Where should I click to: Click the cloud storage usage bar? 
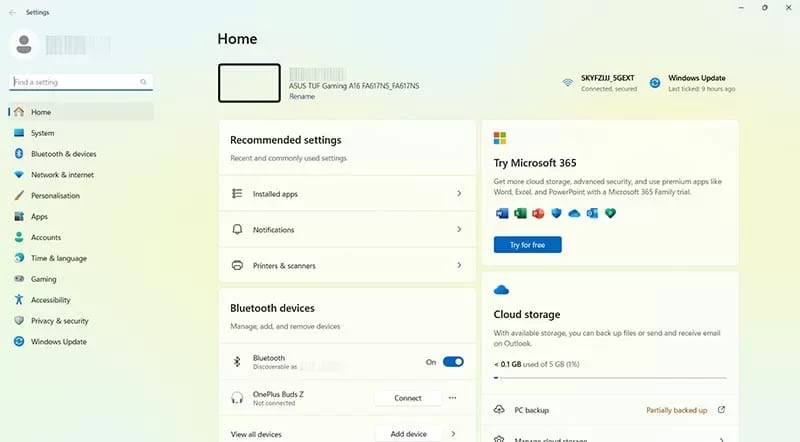pos(610,378)
